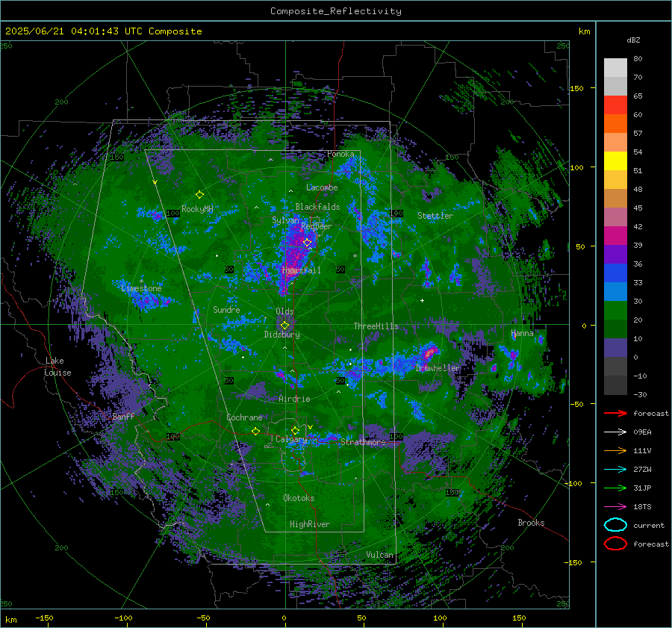
Task: Click the Composite_Reflectivity title text
Action: coord(336,11)
